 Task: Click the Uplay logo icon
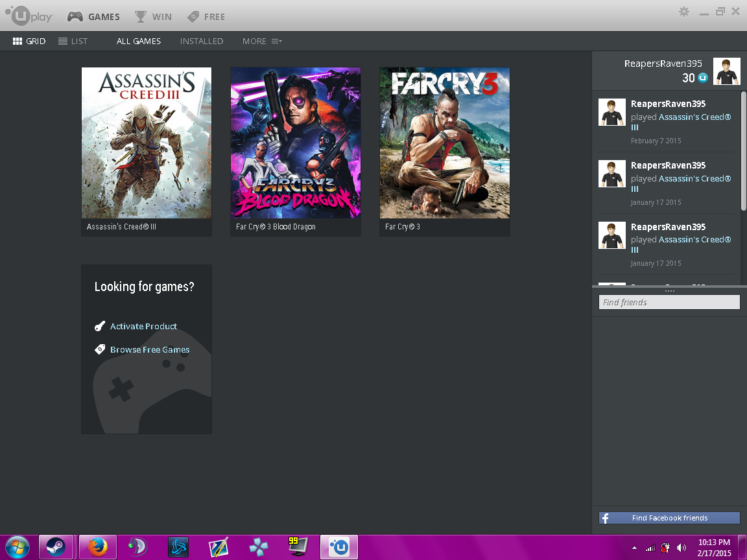(29, 16)
